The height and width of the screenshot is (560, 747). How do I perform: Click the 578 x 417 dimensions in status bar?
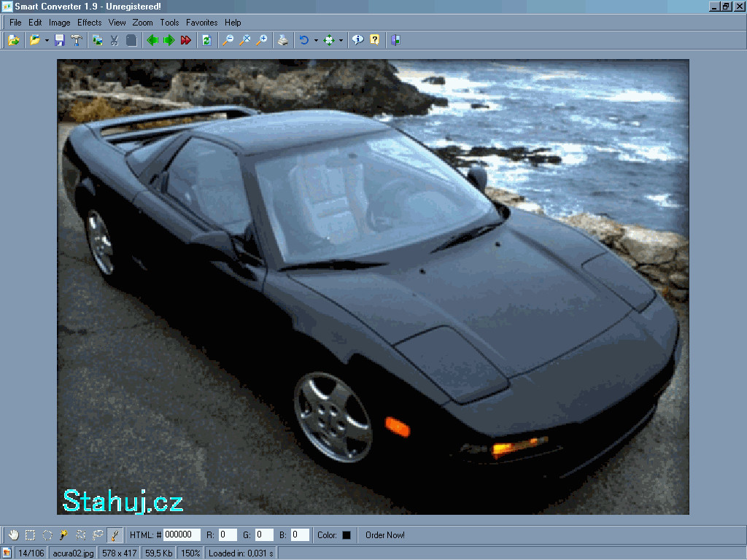coord(119,553)
